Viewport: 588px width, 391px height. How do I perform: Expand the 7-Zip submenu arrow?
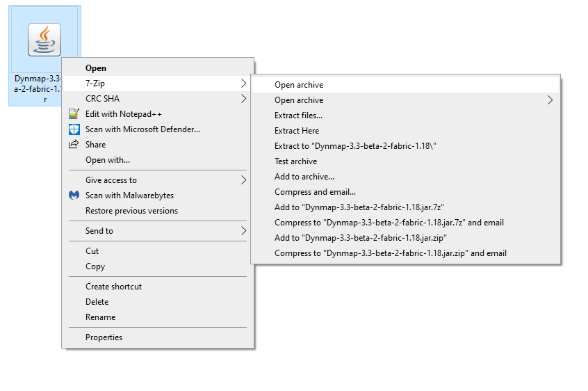(243, 83)
